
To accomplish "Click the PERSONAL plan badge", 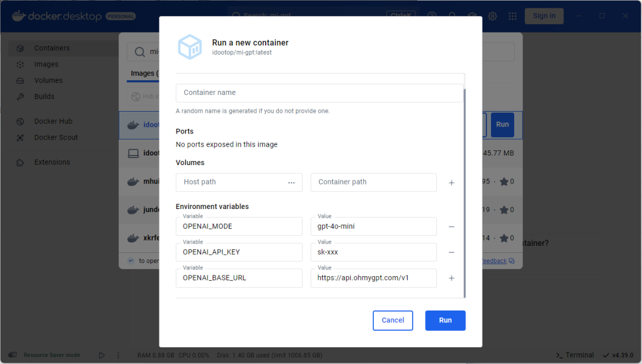I will click(121, 17).
